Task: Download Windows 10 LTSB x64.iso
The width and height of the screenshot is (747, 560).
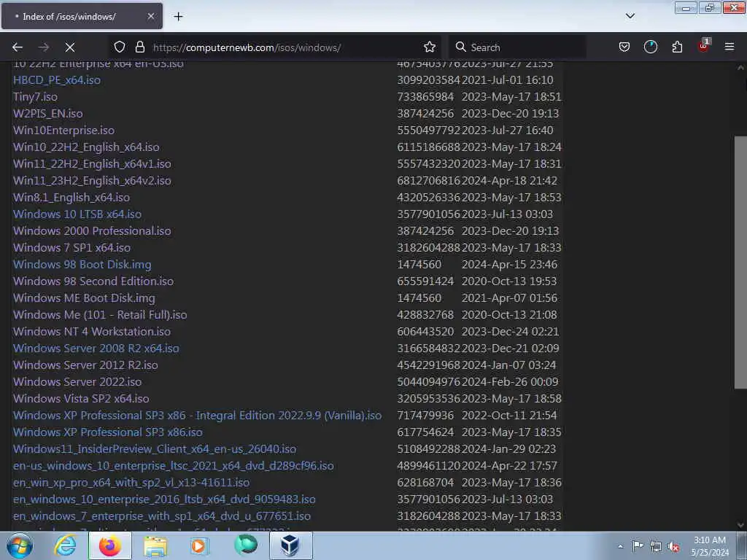Action: [x=77, y=214]
